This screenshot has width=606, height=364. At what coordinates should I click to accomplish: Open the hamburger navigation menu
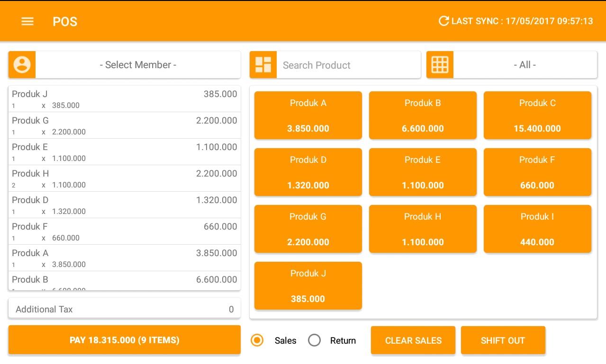click(27, 21)
